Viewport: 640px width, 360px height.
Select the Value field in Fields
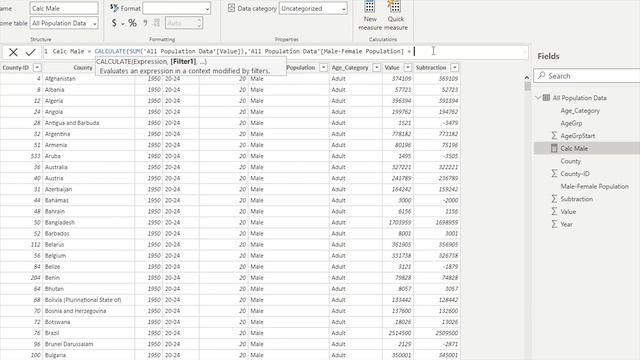(x=568, y=211)
